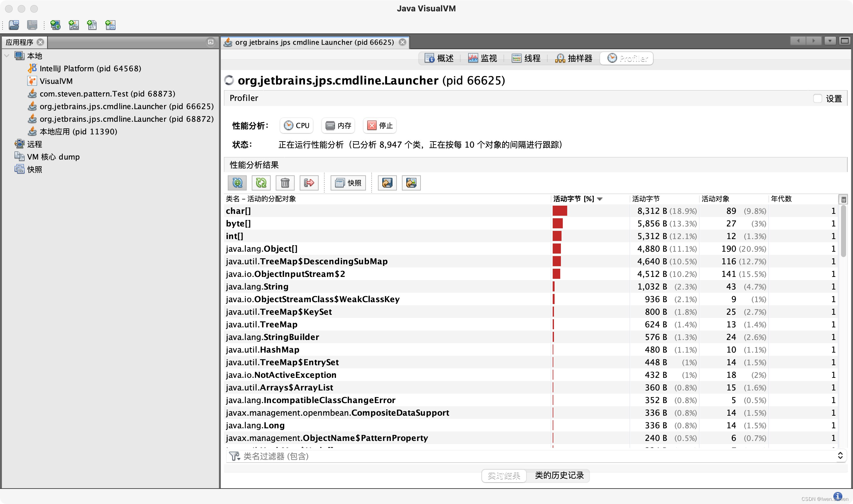Viewport: 853px width, 504px height.
Task: Select javax.management.openmbean.CompositeDataSupport row
Action: coord(531,413)
